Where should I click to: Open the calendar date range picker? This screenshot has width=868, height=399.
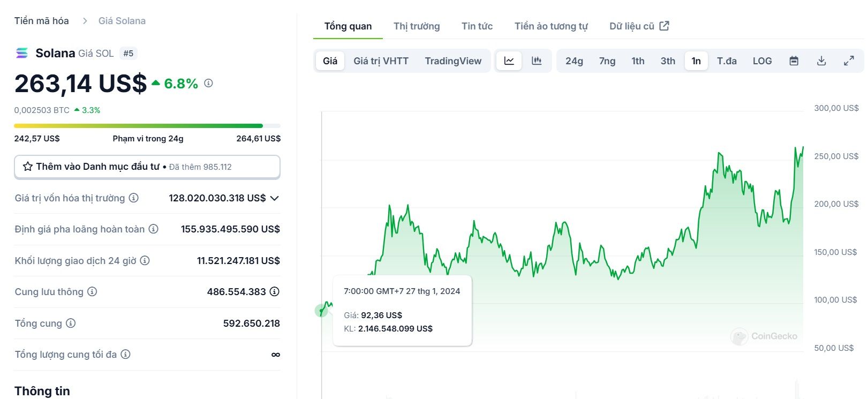(794, 61)
